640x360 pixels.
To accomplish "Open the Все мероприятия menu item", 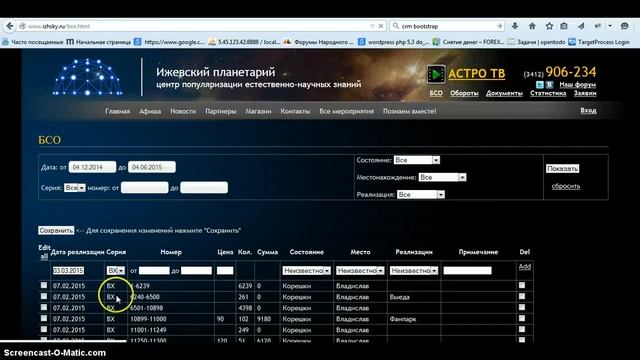I will (x=346, y=111).
